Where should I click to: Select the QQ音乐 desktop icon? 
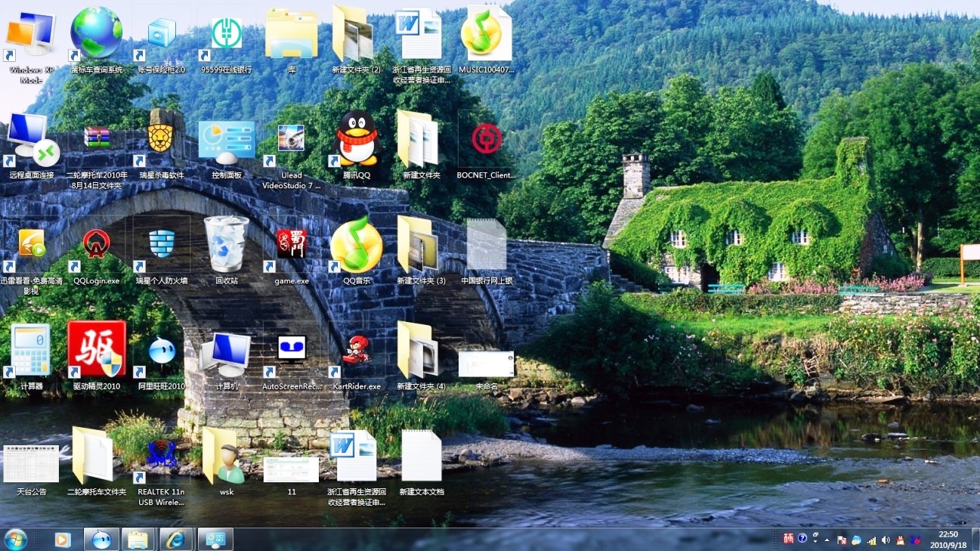pyautogui.click(x=356, y=245)
